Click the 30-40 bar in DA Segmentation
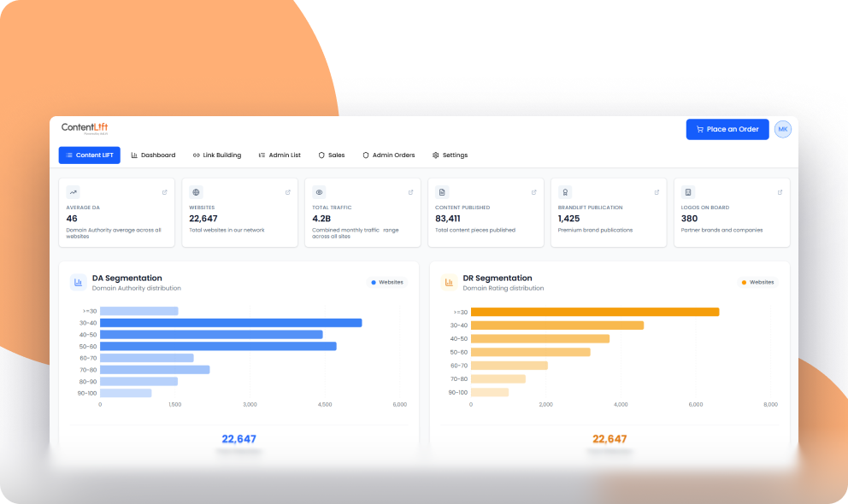Screen dimensions: 848x504 231,323
